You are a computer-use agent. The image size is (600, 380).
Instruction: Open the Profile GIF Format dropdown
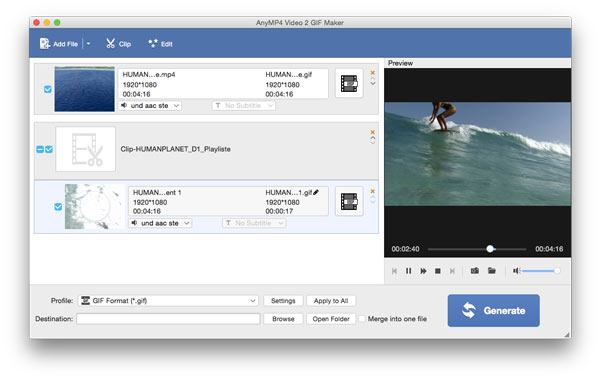coord(168,301)
